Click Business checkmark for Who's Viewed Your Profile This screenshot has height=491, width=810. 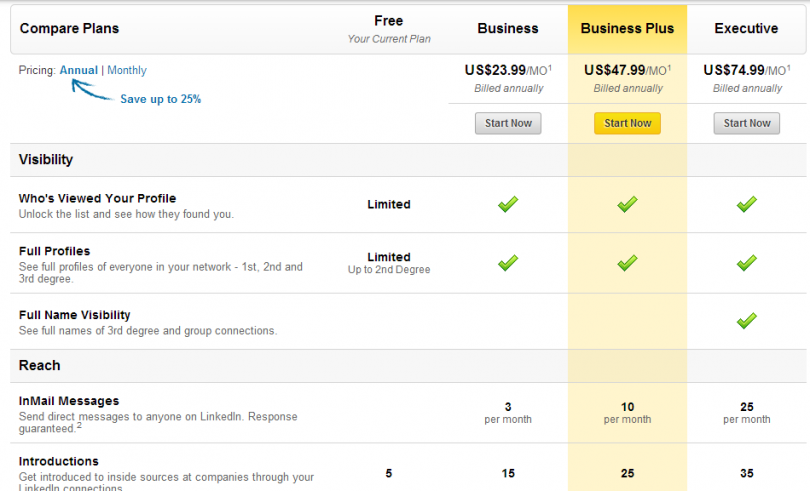click(508, 204)
